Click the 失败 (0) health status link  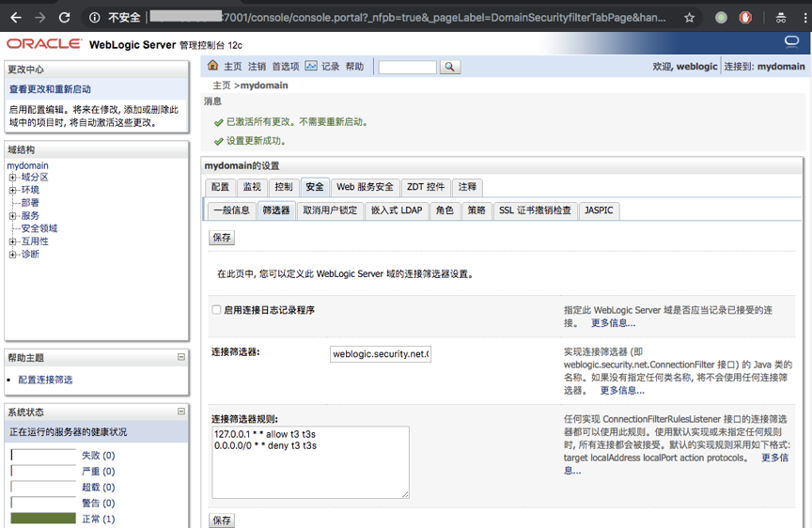99,456
